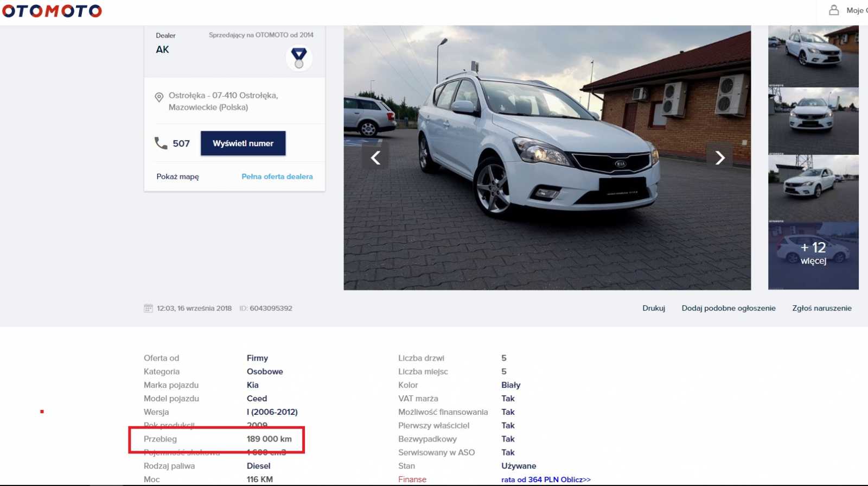This screenshot has height=486, width=868.
Task: Open rata od 364 PLN Oblicz link
Action: (545, 479)
